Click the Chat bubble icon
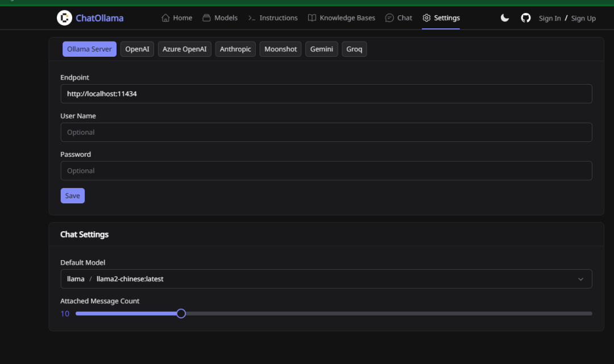This screenshot has height=364, width=614. (389, 18)
